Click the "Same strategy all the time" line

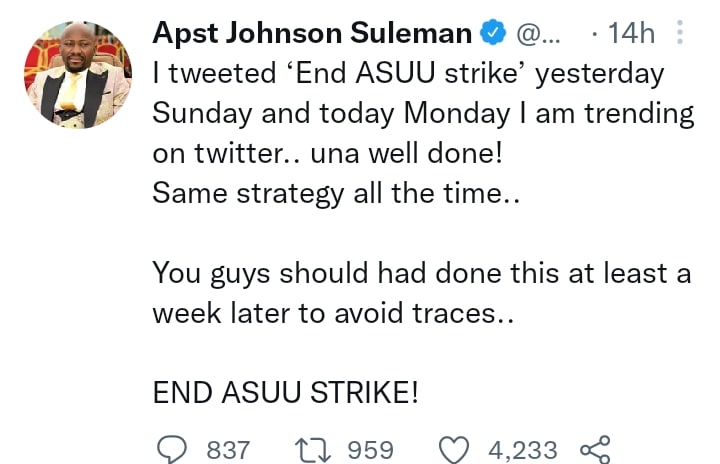[337, 193]
